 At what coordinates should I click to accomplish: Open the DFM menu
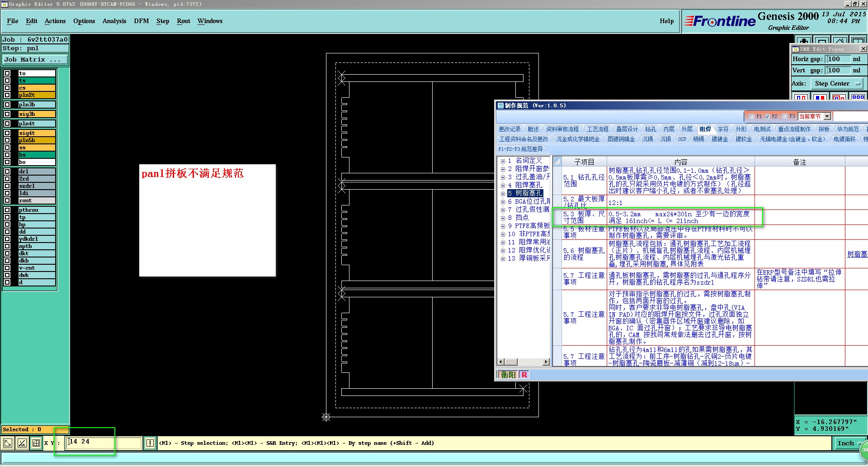[x=142, y=21]
